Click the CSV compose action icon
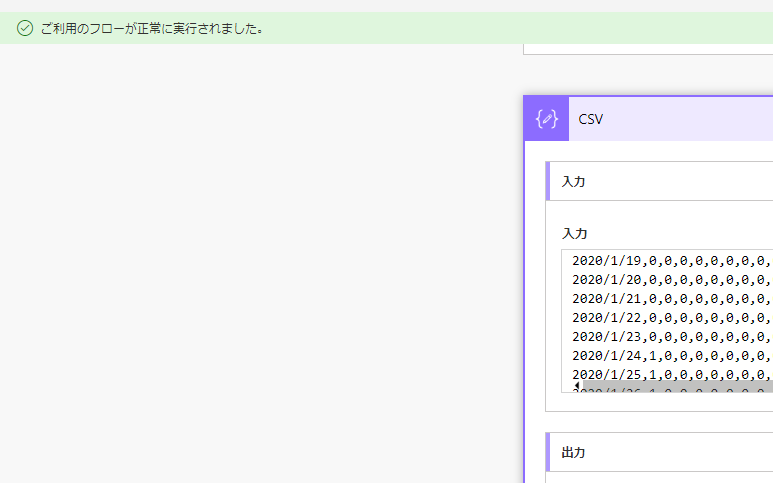Viewport: 773px width, 483px height. (x=546, y=119)
